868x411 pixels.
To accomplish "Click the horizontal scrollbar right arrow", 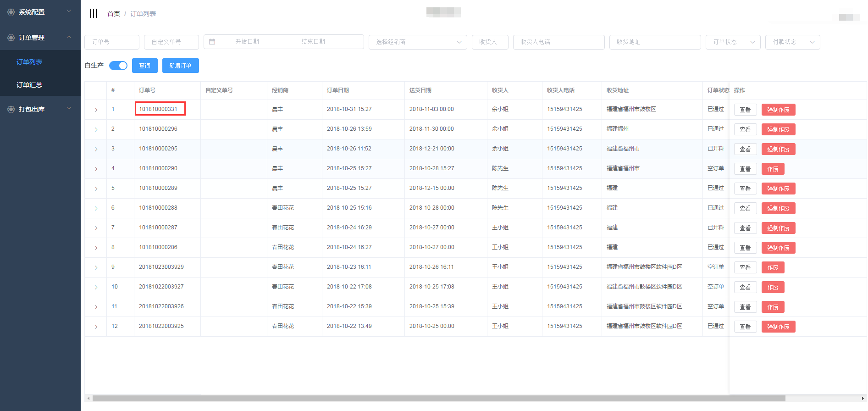I will (862, 398).
